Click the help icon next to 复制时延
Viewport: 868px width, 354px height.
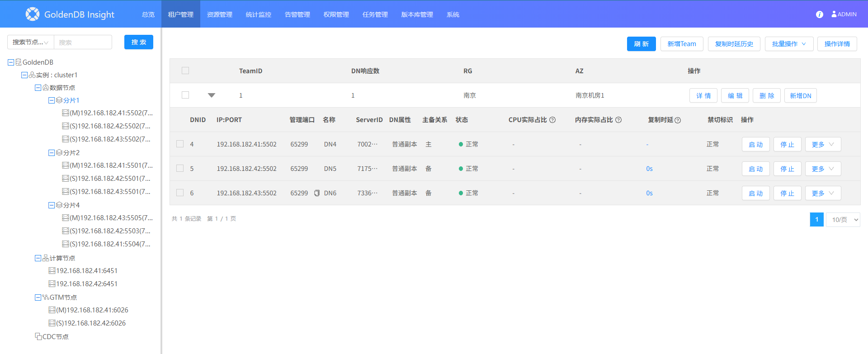coord(678,120)
